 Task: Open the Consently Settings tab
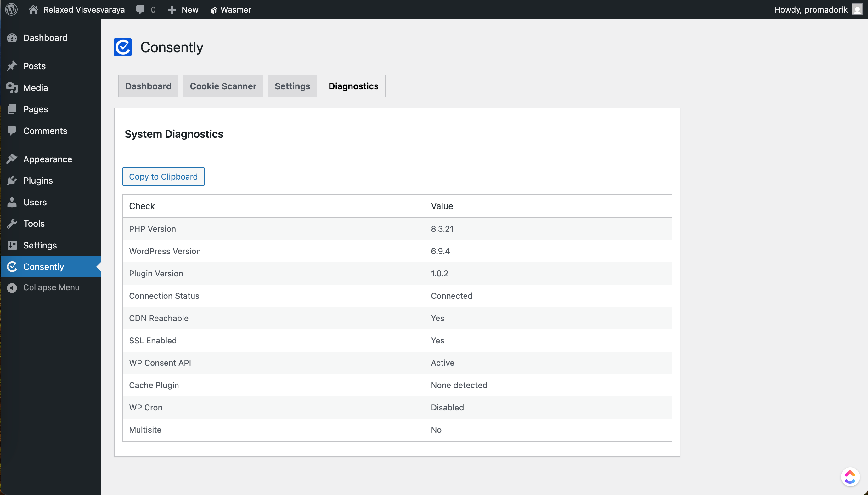pos(292,86)
